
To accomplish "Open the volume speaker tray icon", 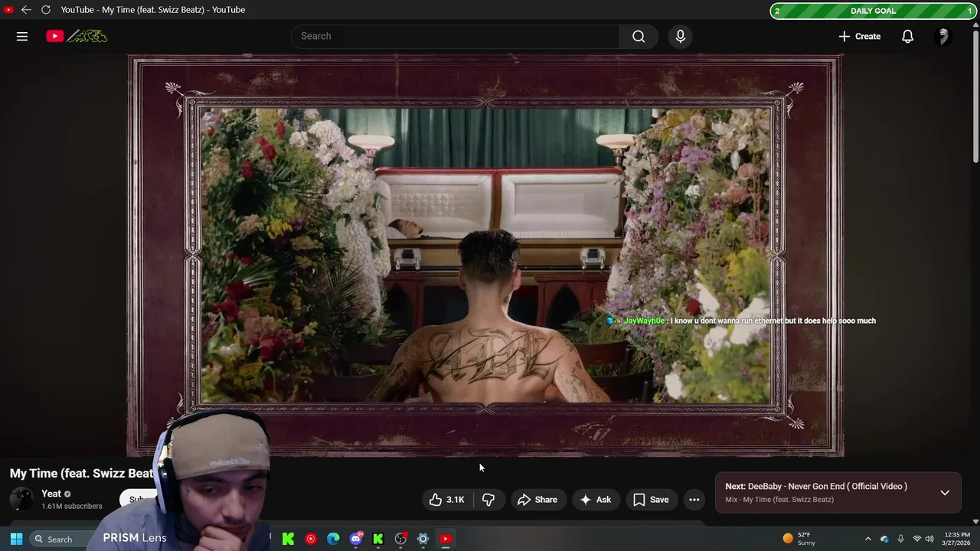I will point(929,539).
